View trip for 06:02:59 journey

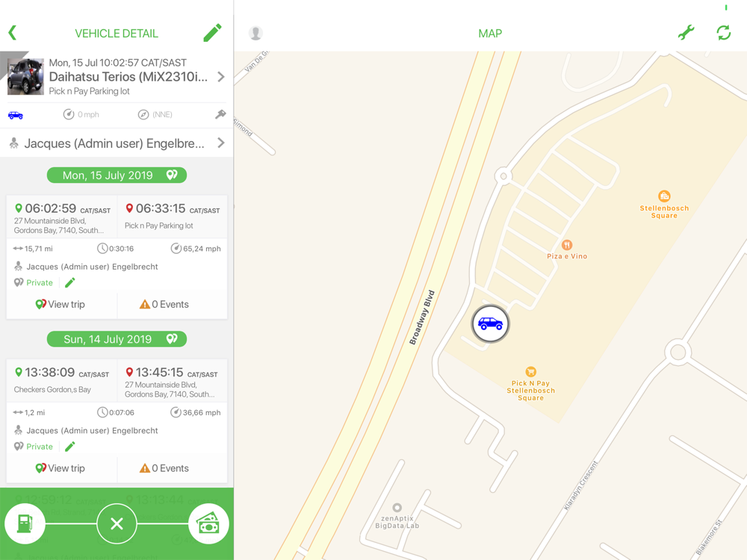(61, 305)
